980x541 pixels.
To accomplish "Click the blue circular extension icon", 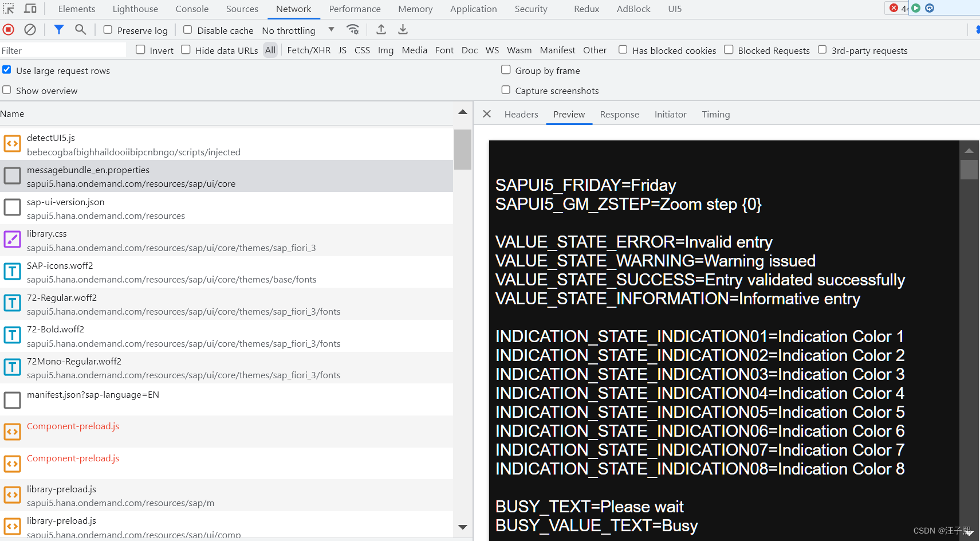I will pyautogui.click(x=930, y=8).
